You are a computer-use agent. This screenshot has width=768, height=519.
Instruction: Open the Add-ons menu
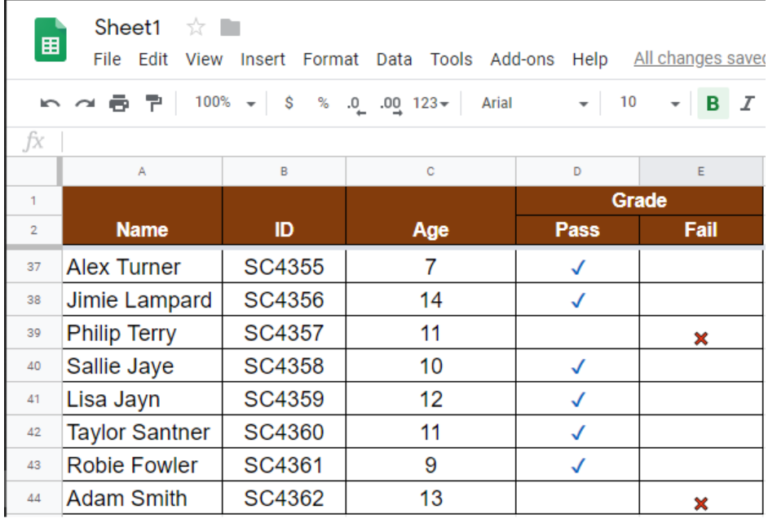pyautogui.click(x=522, y=59)
